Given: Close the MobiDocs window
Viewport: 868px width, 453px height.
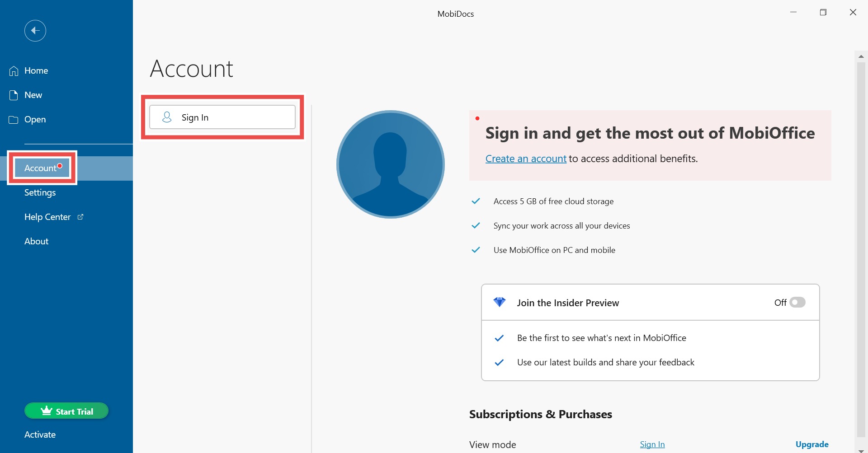Looking at the screenshot, I should point(853,13).
